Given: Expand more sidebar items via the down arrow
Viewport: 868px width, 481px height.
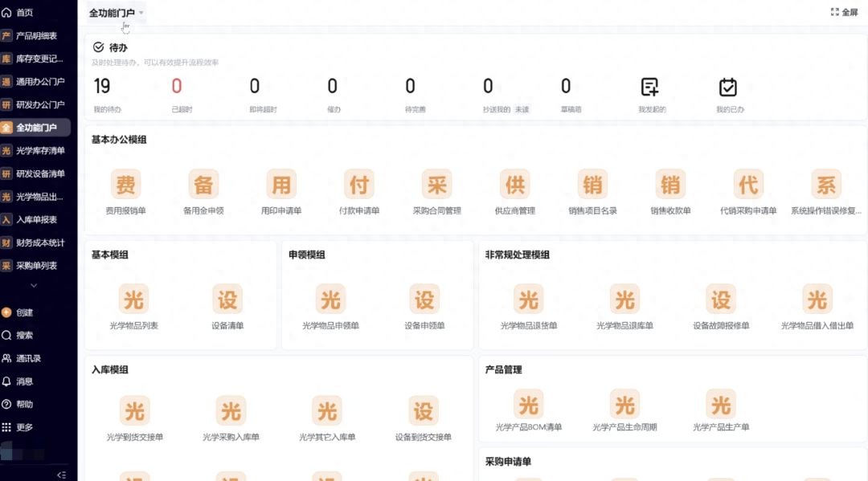Looking at the screenshot, I should 35,286.
